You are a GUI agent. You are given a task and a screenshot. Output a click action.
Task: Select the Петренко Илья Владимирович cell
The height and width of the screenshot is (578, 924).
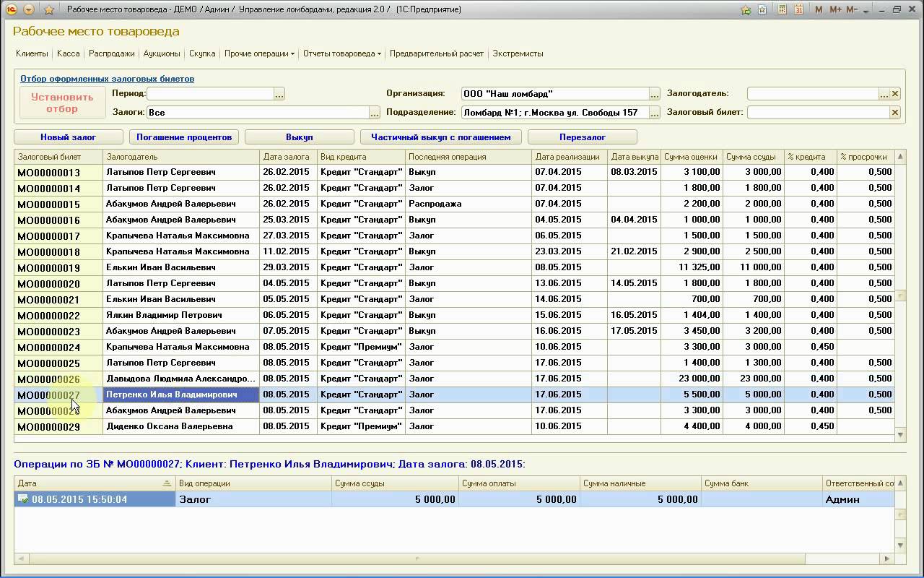181,394
